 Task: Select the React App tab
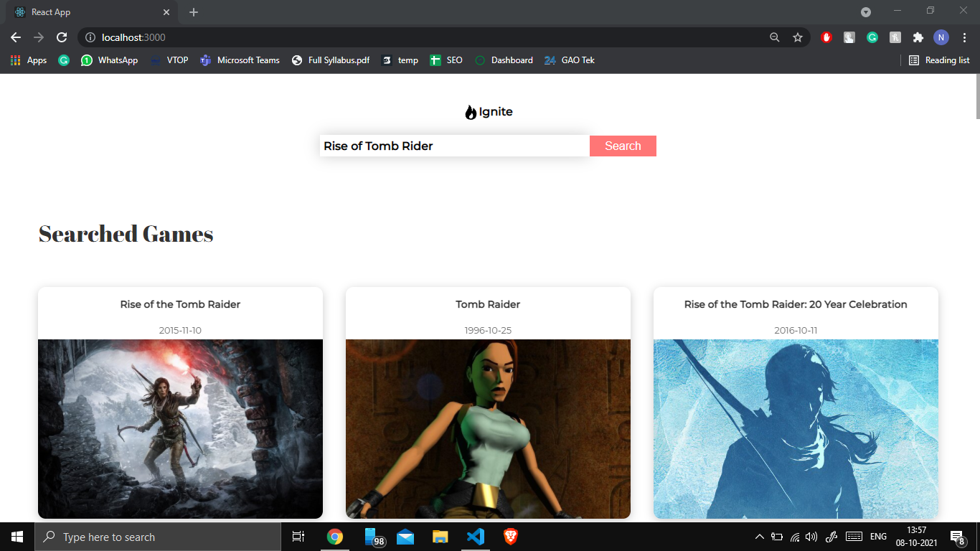pyautogui.click(x=91, y=12)
